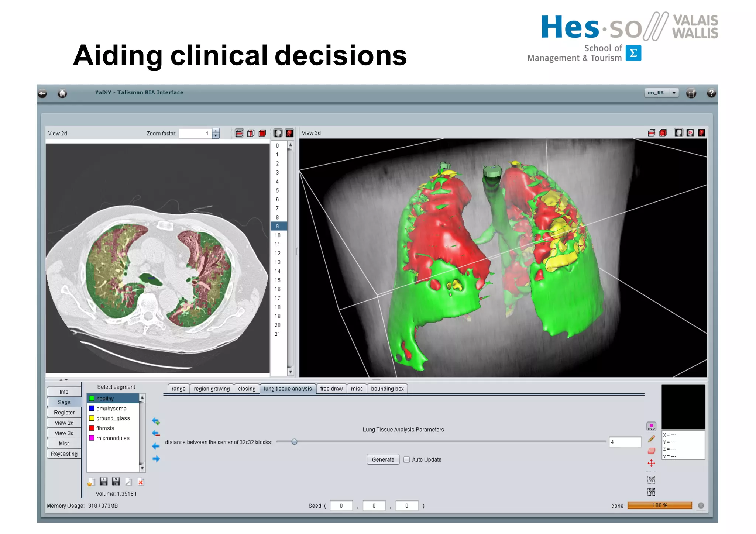This screenshot has height=534, width=756.
Task: Toggle the 3D head icon in View 3d toolbar
Action: (690, 132)
